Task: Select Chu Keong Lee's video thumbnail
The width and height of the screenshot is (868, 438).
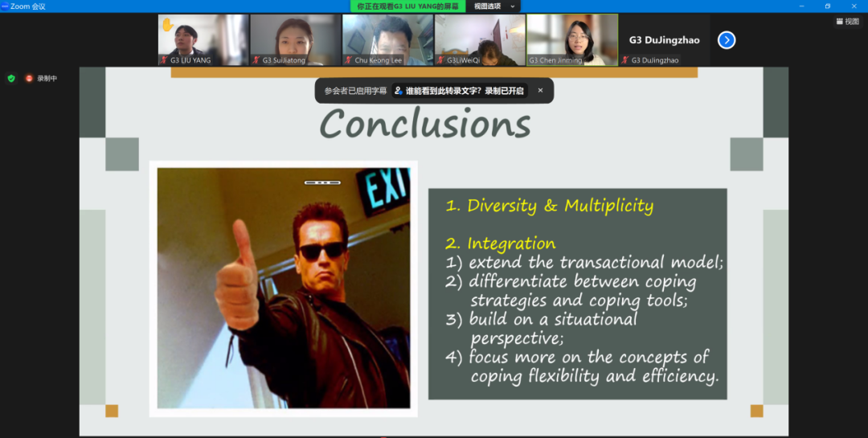Action: point(387,40)
